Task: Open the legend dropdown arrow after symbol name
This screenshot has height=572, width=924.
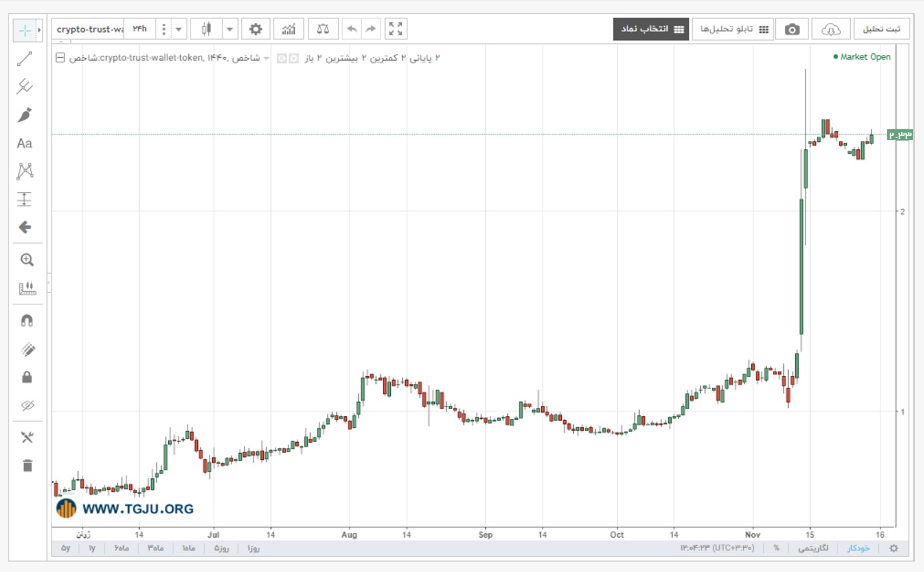Action: (x=266, y=58)
